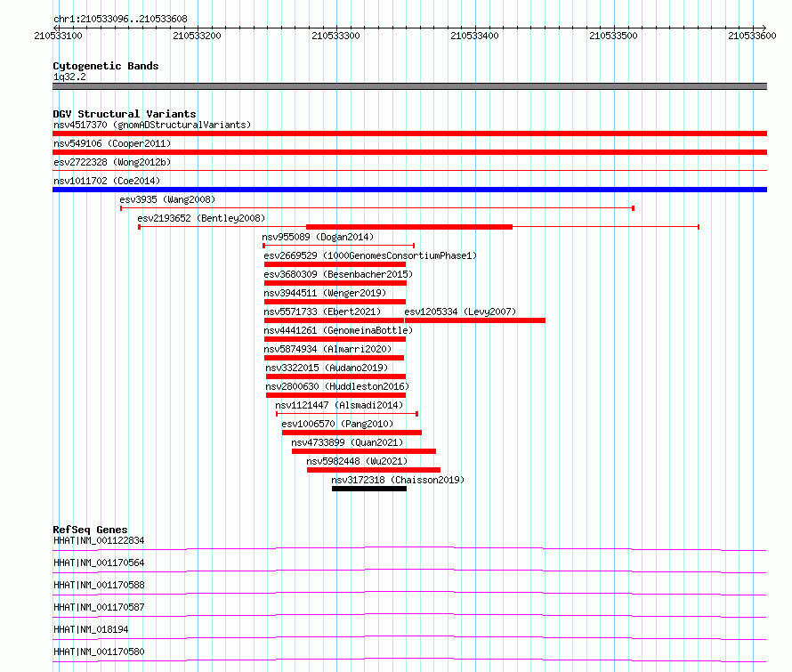Click the RefSeq Genes track title
The image size is (792, 672).
click(x=90, y=530)
